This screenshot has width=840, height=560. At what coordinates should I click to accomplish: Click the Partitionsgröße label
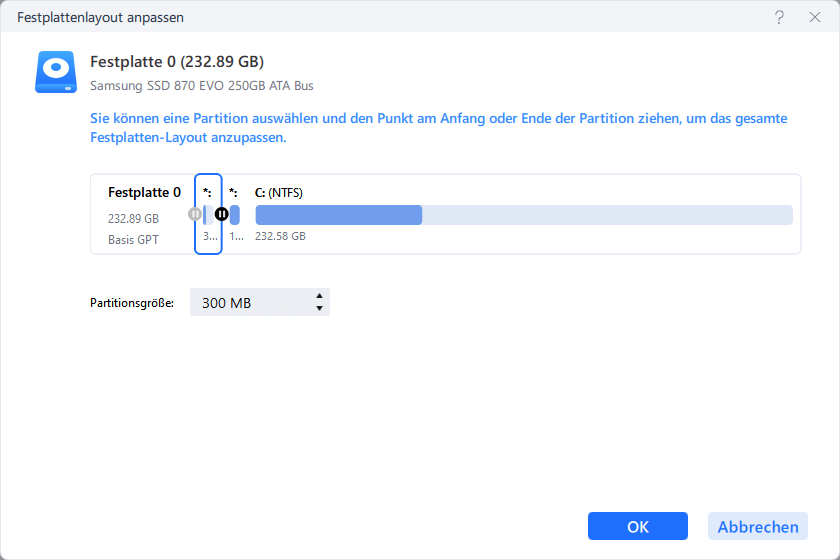coord(132,302)
